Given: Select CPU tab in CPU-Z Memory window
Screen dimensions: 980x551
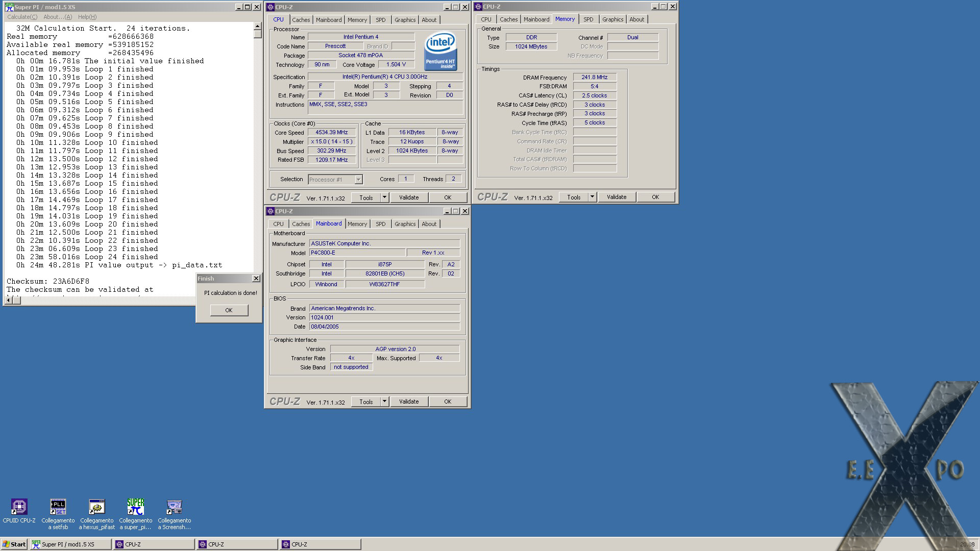Looking at the screenshot, I should point(486,19).
